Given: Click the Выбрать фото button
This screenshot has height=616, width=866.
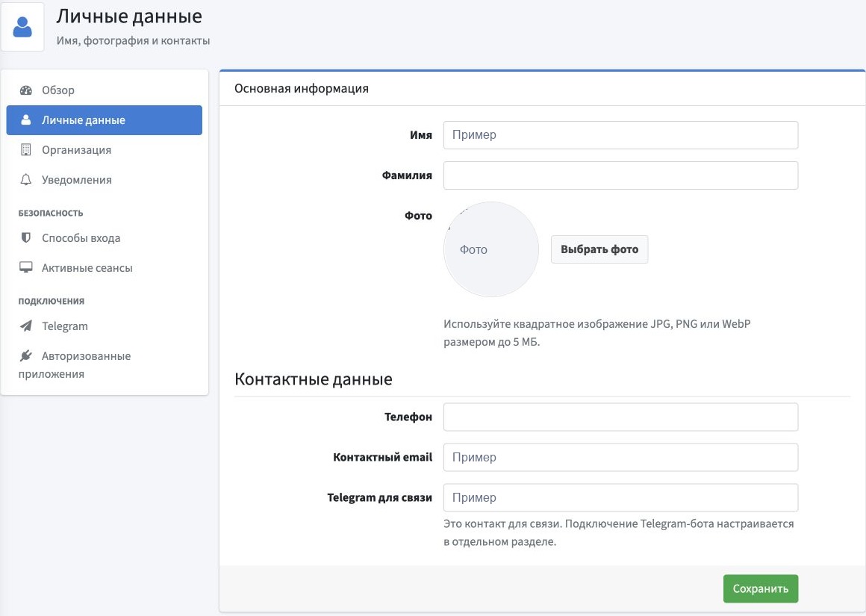Looking at the screenshot, I should 599,249.
